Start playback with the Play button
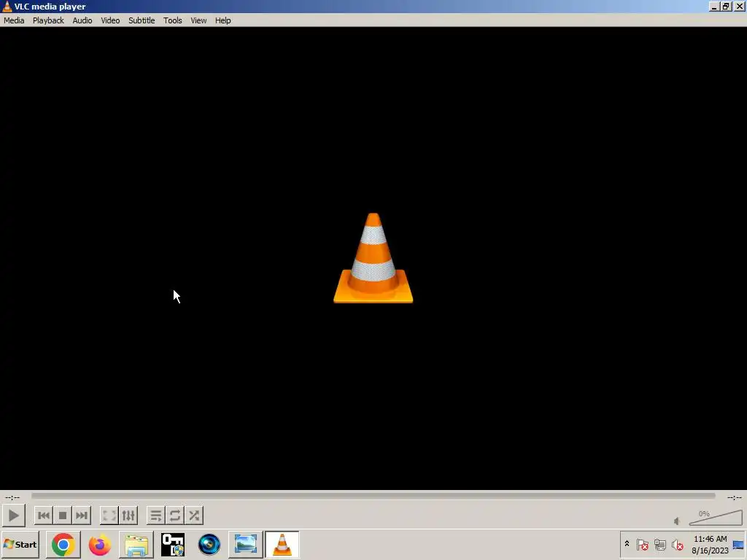Viewport: 747px width, 560px height. [13, 516]
